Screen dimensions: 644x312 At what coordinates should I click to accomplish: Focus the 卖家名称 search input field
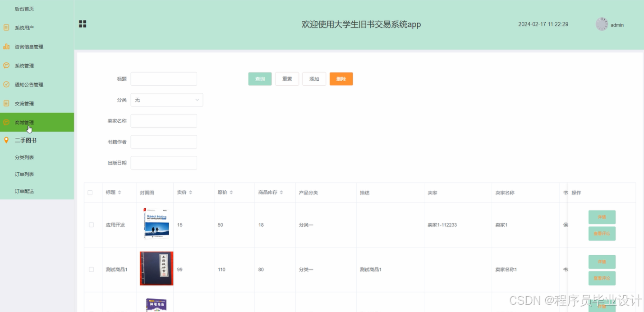pos(164,121)
